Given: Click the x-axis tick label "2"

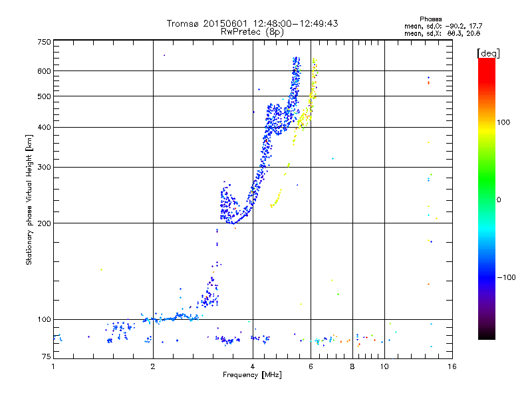Looking at the screenshot, I should pyautogui.click(x=153, y=366).
